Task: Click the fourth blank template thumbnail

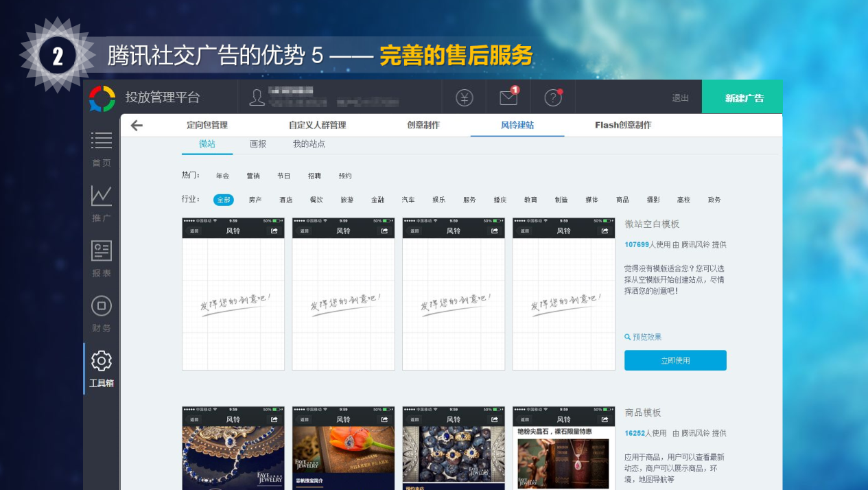Action: [x=564, y=294]
